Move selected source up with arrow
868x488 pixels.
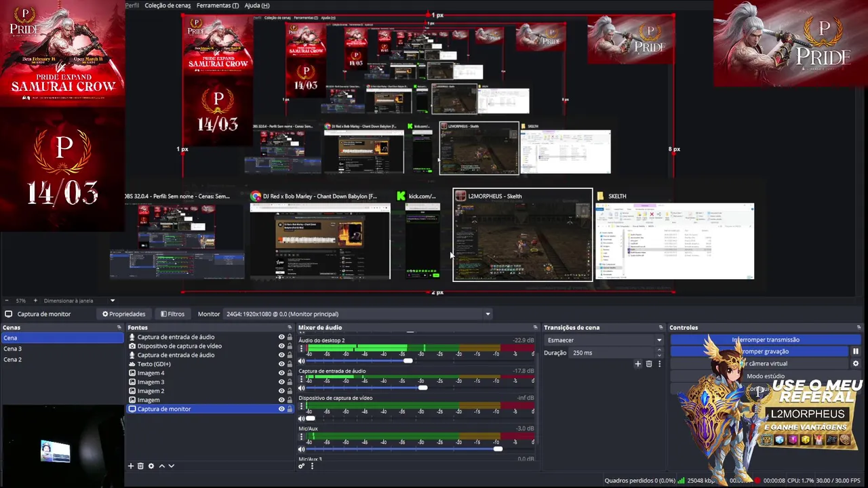click(x=161, y=466)
